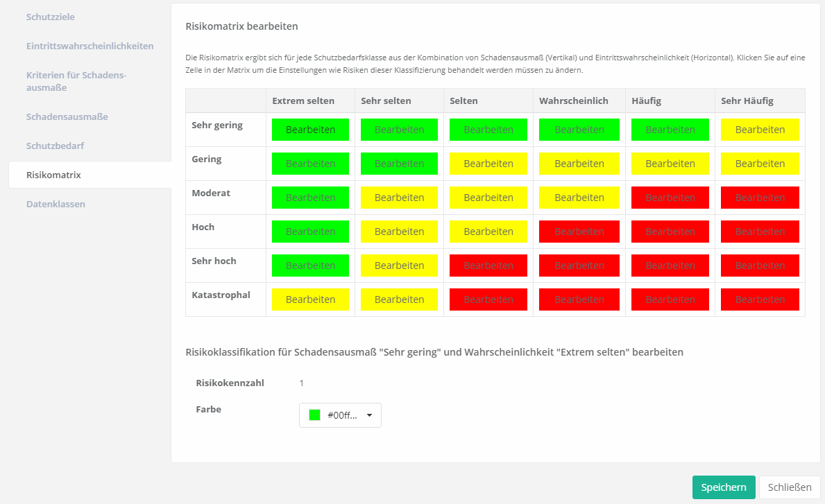Edit cell Moderat / Sehr selten
This screenshot has height=504, width=825.
coord(399,198)
